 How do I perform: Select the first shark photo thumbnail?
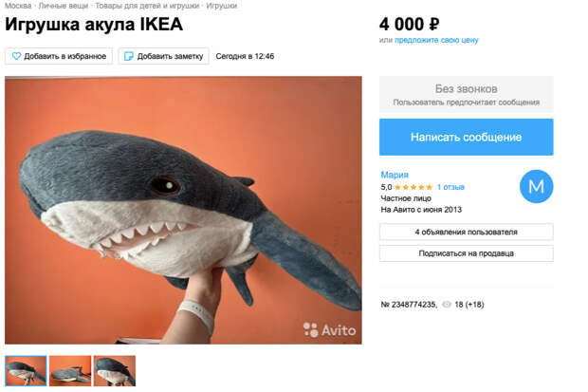click(26, 370)
